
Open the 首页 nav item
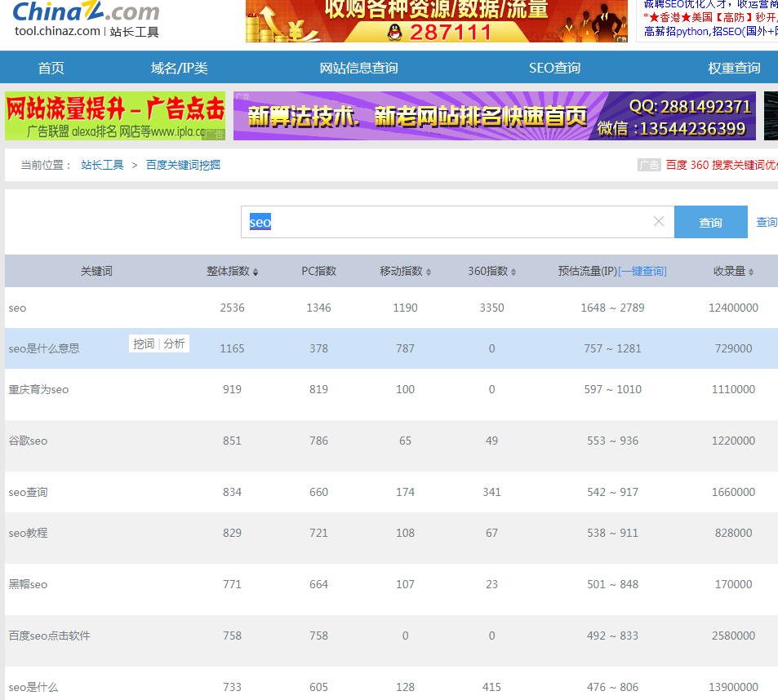[x=51, y=68]
